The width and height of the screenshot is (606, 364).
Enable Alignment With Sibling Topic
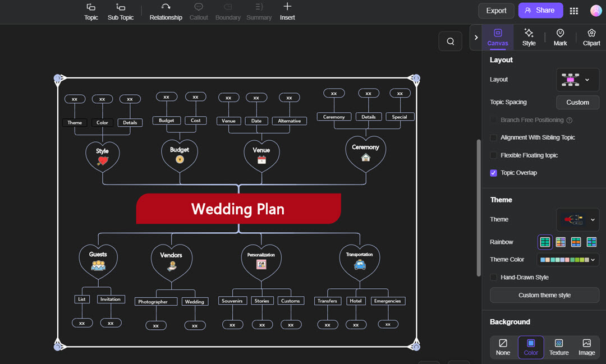[493, 137]
